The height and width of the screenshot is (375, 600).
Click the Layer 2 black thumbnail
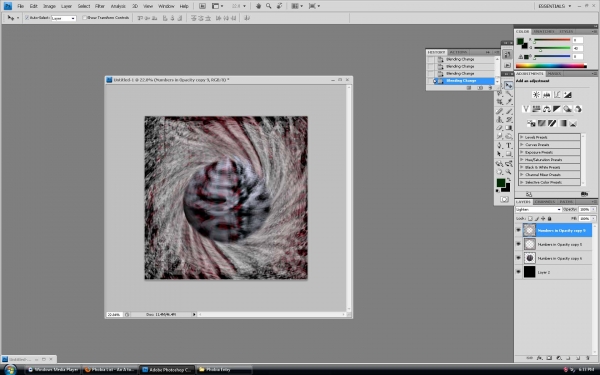pos(530,272)
